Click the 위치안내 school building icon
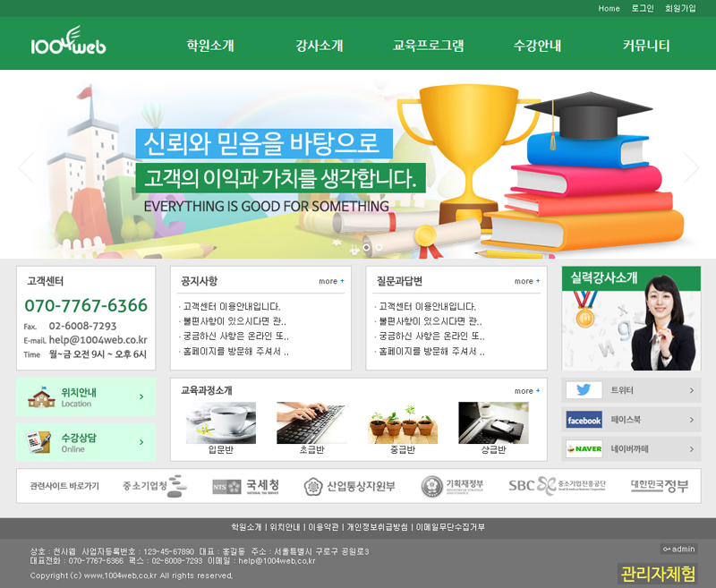This screenshot has height=588, width=716. (41, 397)
